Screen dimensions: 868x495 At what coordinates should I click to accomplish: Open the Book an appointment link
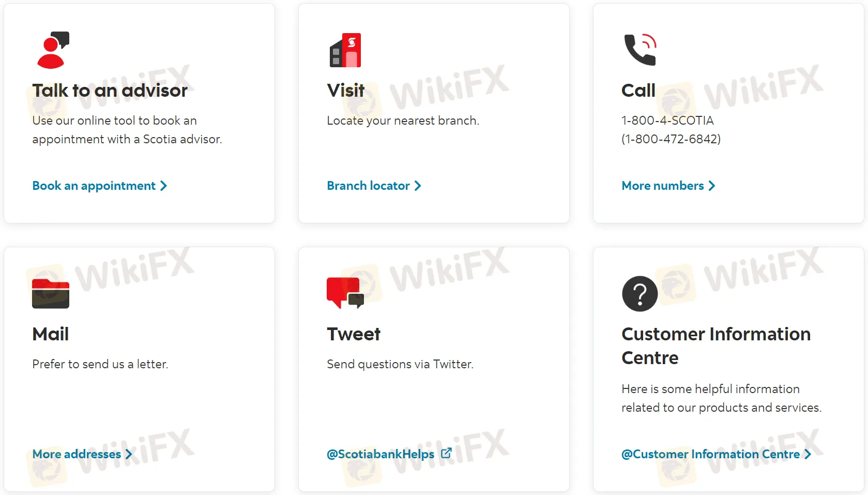[x=94, y=186]
